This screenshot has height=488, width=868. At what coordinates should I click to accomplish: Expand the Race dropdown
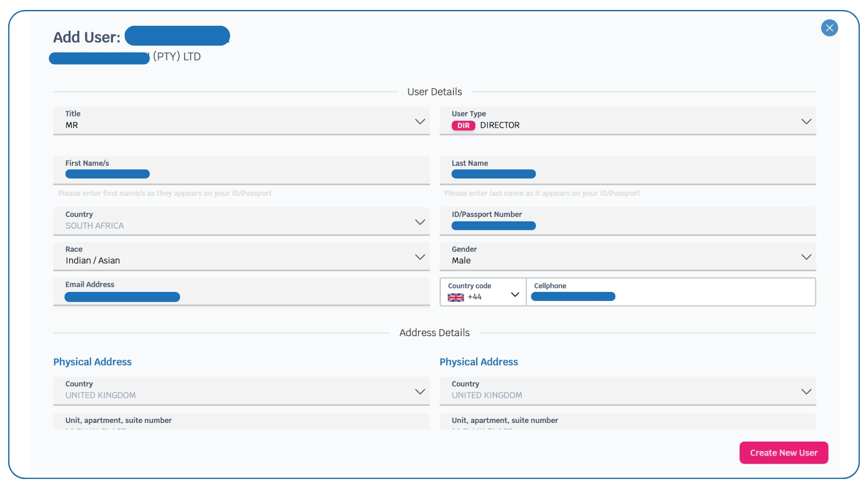click(x=241, y=256)
